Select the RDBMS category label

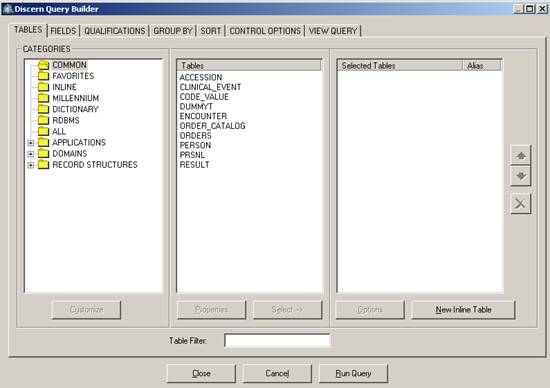pos(66,120)
